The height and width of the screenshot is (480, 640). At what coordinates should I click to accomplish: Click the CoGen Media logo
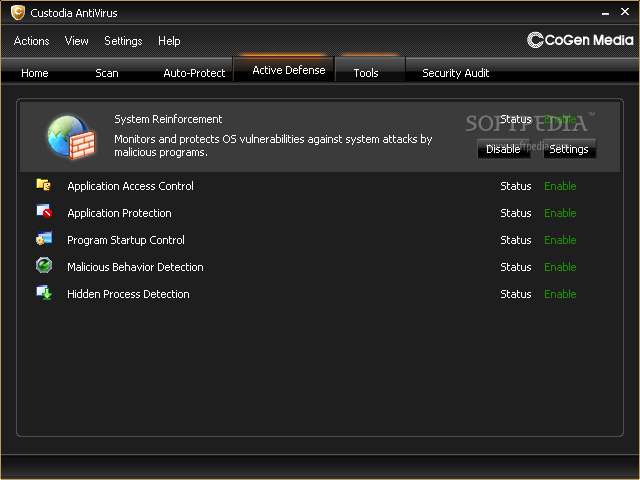580,41
